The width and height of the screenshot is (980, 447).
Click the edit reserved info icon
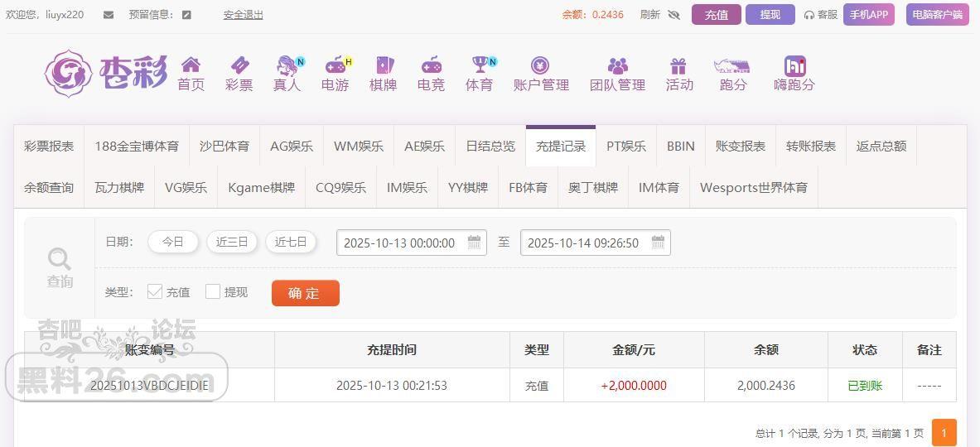tap(186, 15)
